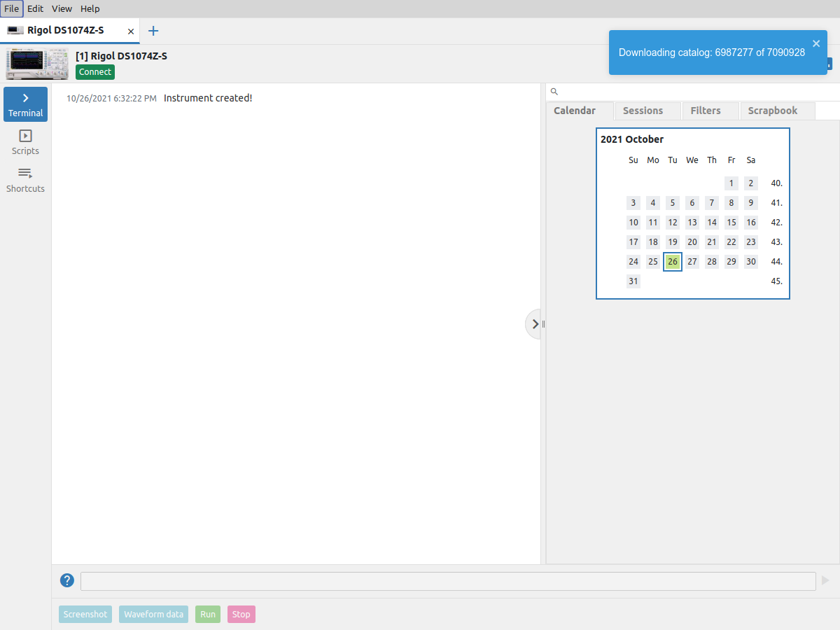Click the week number 44. label
Screen dimensions: 840x630
(776, 262)
